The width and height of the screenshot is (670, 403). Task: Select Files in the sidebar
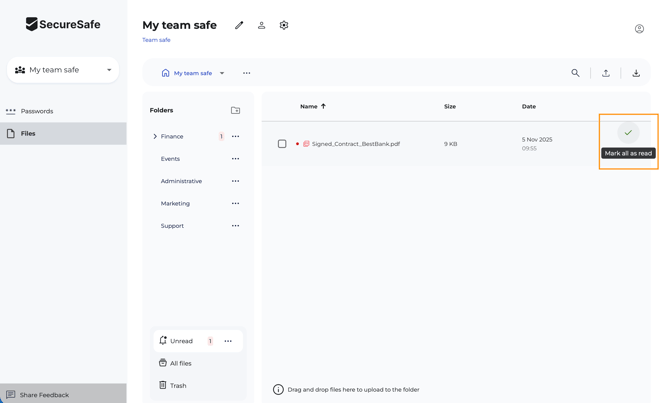[x=28, y=133]
